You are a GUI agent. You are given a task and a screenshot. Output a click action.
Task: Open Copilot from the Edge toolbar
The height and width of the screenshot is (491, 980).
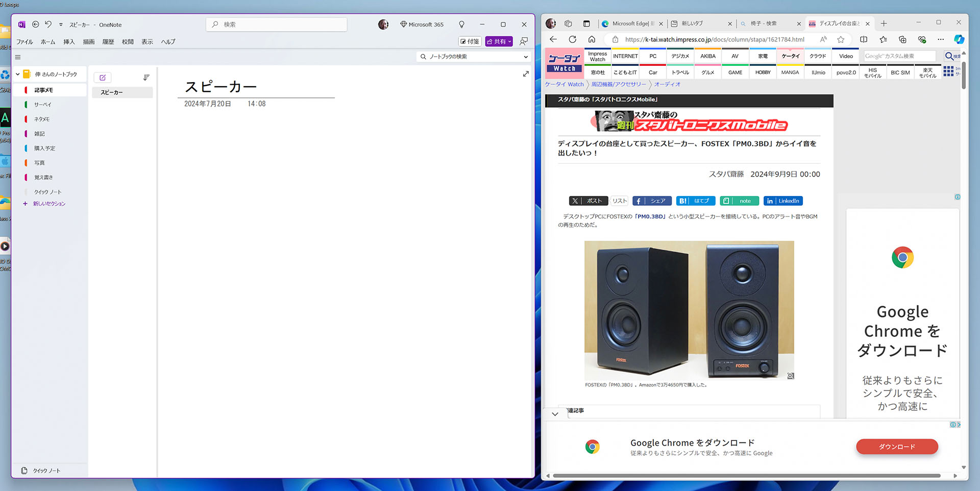pyautogui.click(x=960, y=39)
